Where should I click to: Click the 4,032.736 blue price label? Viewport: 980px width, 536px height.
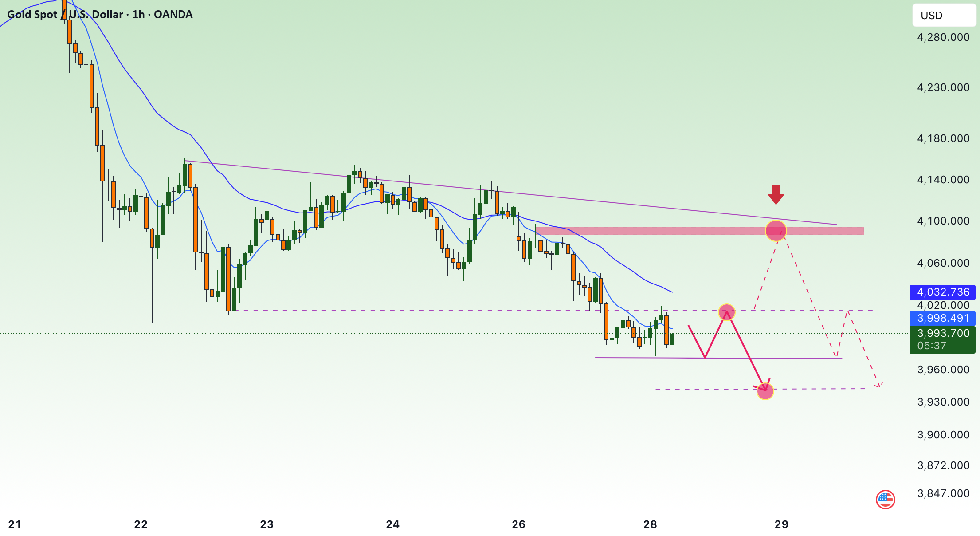[x=943, y=292]
